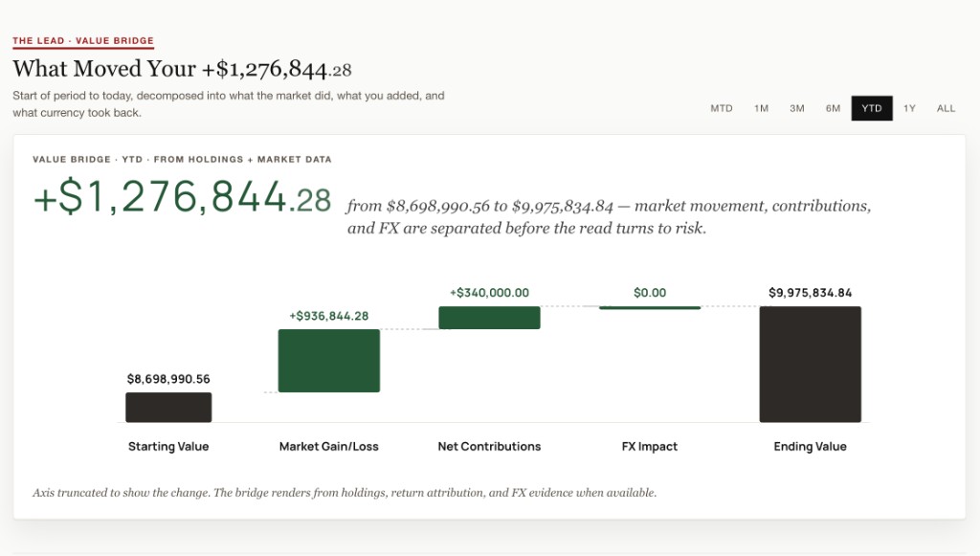This screenshot has height=556, width=980.
Task: Click the '+$936,844.28' bar label
Action: point(329,316)
